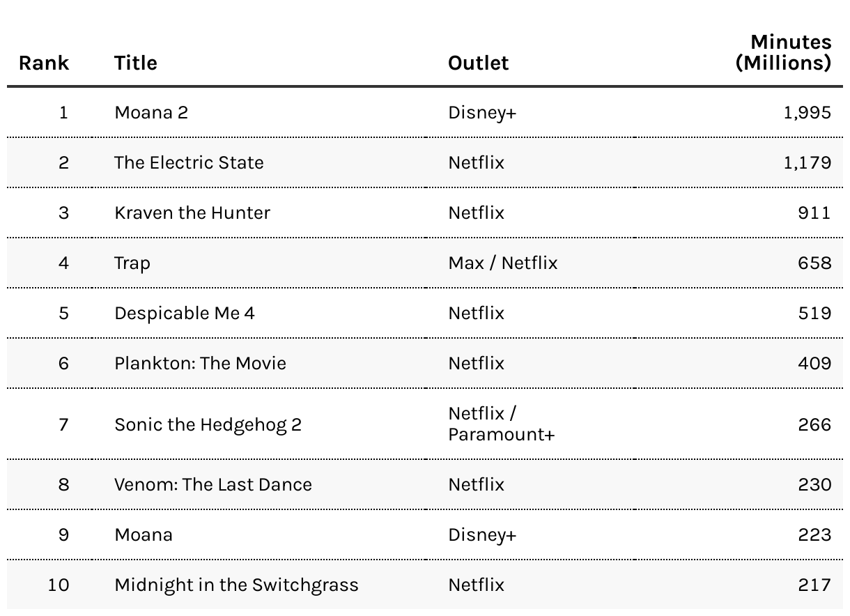Click the Max / Netflix outlet cell
850x616 pixels.
pos(502,263)
